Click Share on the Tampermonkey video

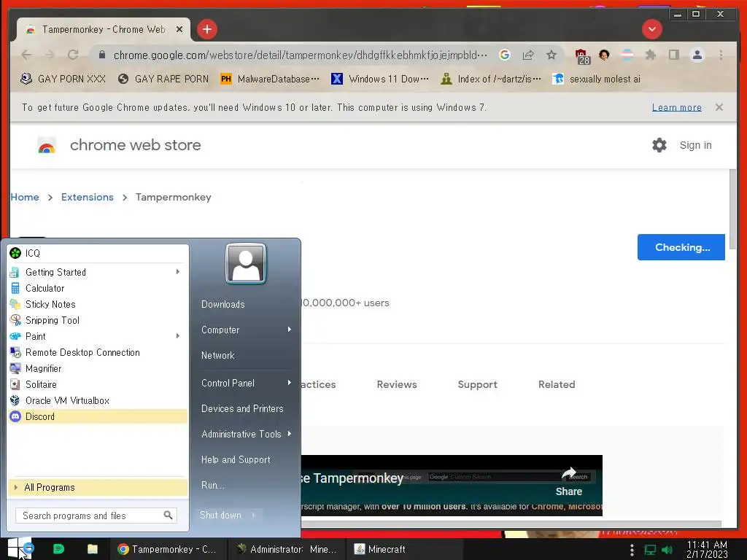coord(569,483)
